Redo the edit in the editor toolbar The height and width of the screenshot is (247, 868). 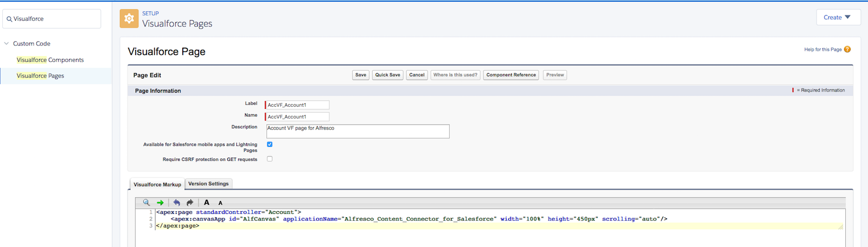[190, 203]
